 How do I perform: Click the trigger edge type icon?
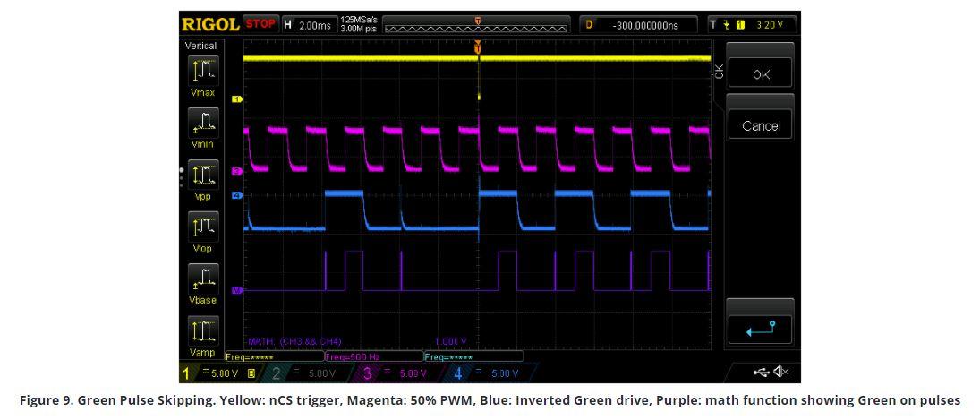click(727, 25)
